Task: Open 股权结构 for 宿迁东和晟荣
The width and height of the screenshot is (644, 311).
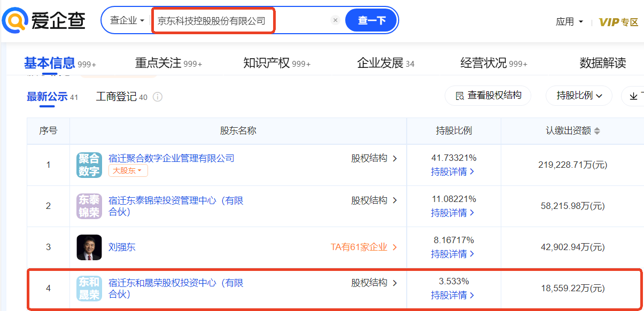Action: click(x=374, y=283)
